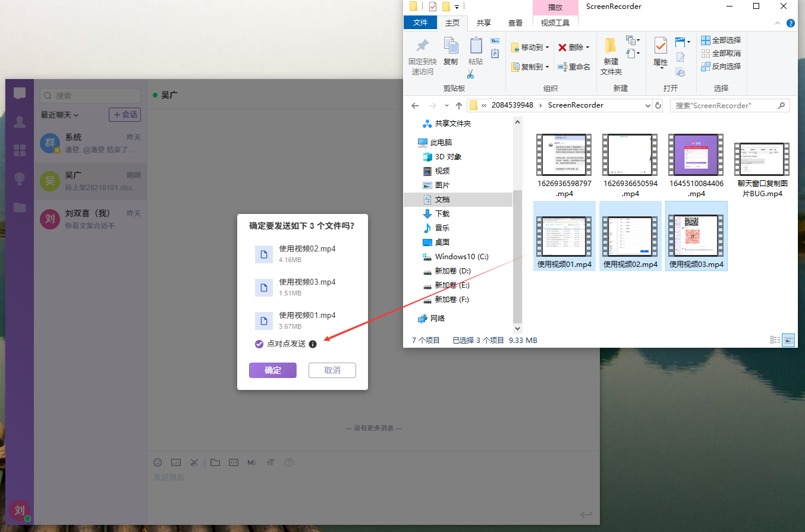Switch to large icons view in Explorer
The image size is (805, 532).
[x=788, y=340]
